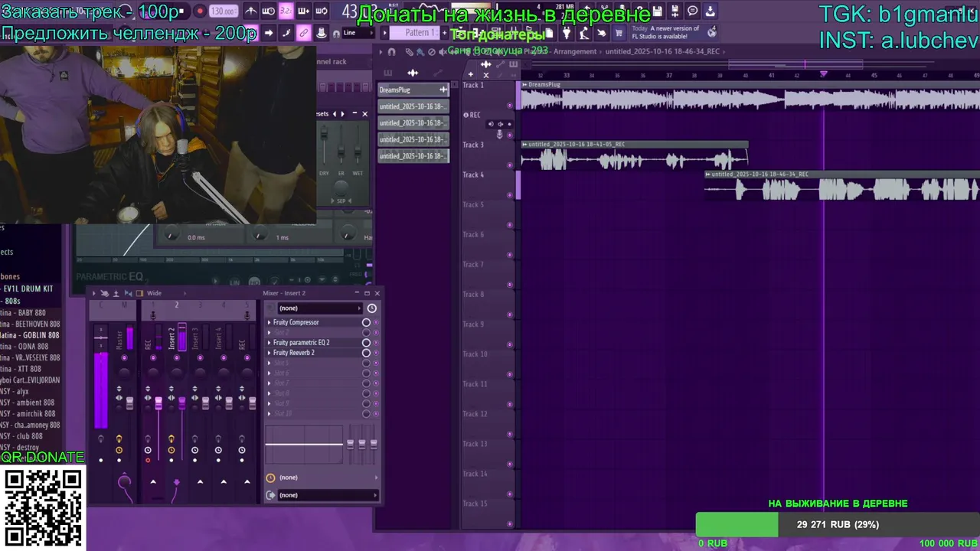Viewport: 980px width, 551px height.
Task: Click the add track plus button in playlist
Action: (471, 74)
